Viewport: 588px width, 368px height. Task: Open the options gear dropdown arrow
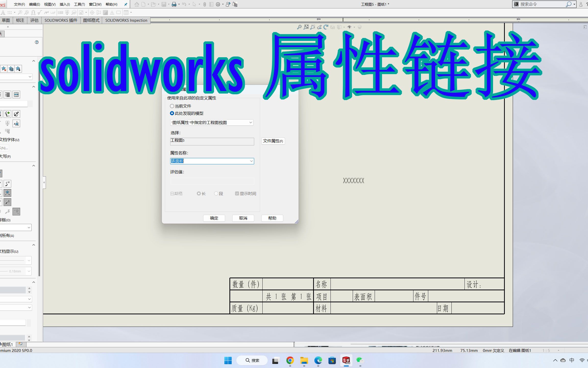tap(223, 4)
